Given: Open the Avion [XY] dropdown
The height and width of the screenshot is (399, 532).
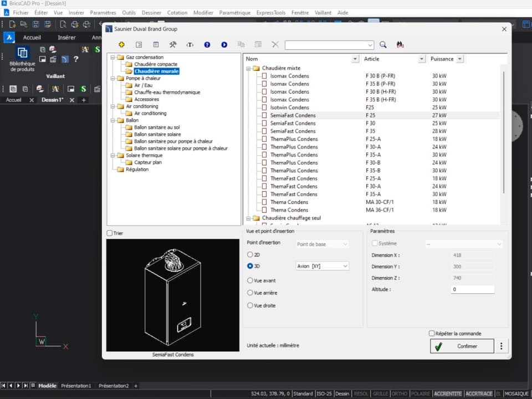Looking at the screenshot, I should click(x=322, y=266).
